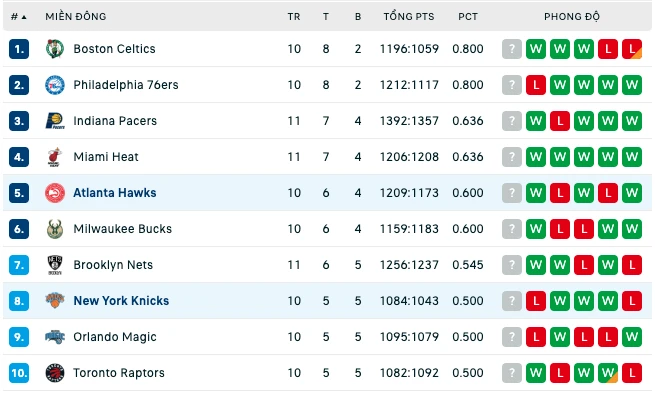Click the Atlanta Hawks red logo

pos(55,193)
